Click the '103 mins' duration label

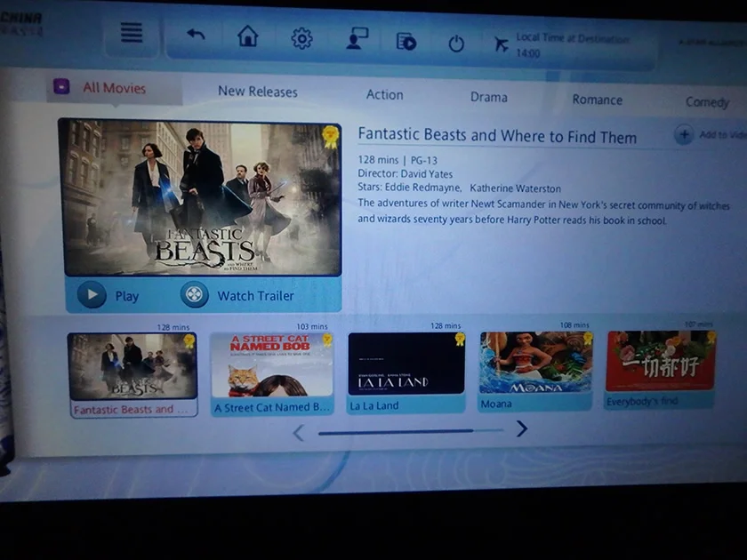click(312, 327)
